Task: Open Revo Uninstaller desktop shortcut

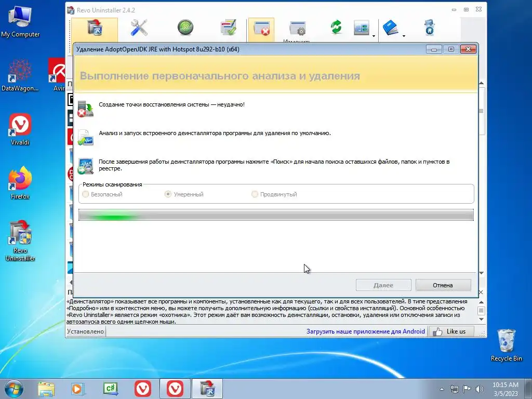Action: [20, 241]
